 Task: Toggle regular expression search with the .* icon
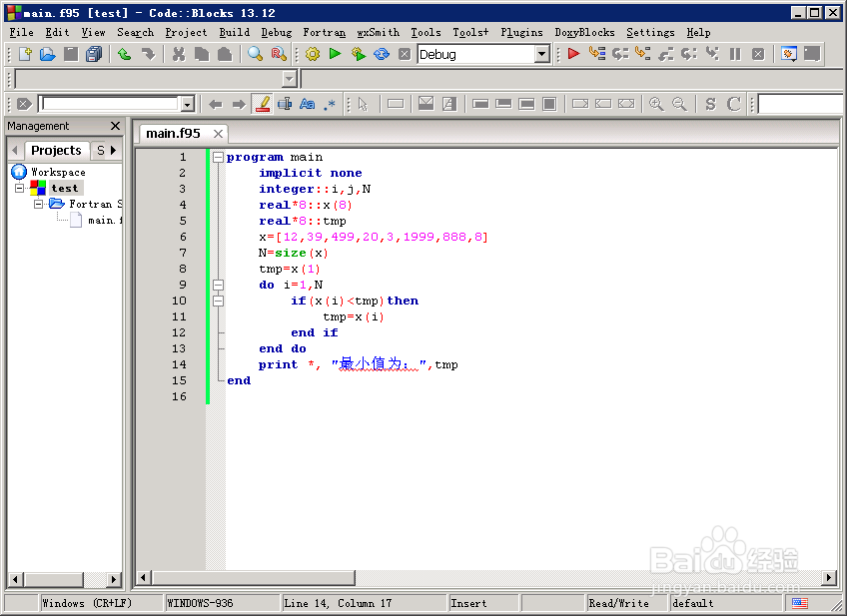pos(330,104)
